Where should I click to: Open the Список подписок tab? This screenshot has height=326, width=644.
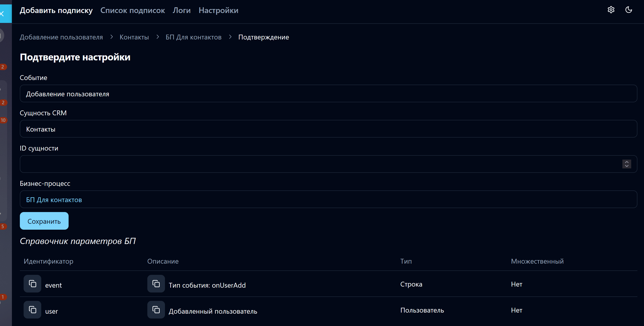click(x=133, y=11)
